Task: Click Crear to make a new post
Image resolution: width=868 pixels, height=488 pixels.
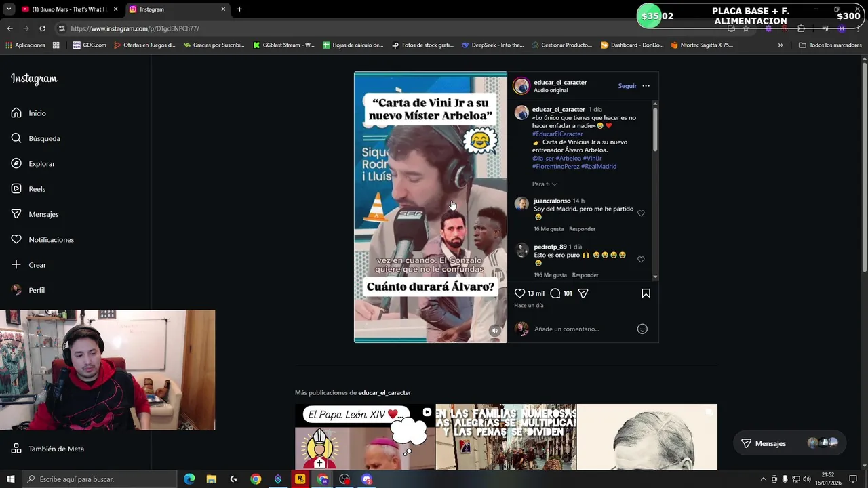Action: click(28, 265)
